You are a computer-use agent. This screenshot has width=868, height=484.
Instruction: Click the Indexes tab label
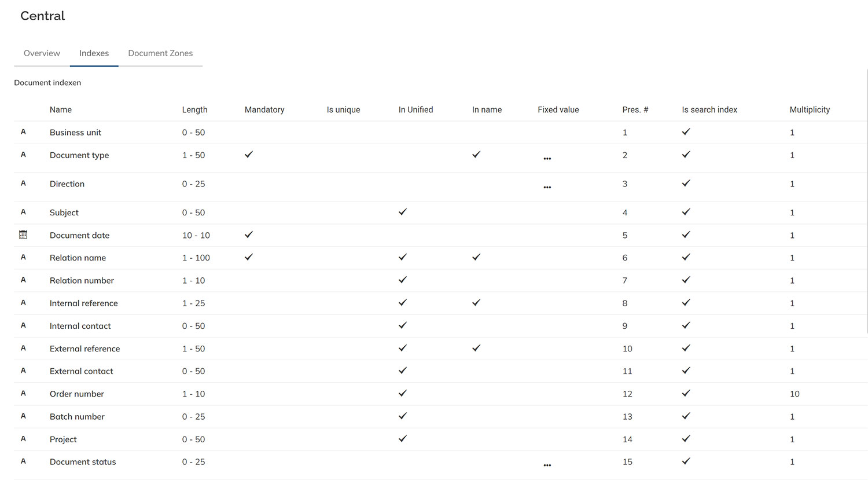click(94, 53)
